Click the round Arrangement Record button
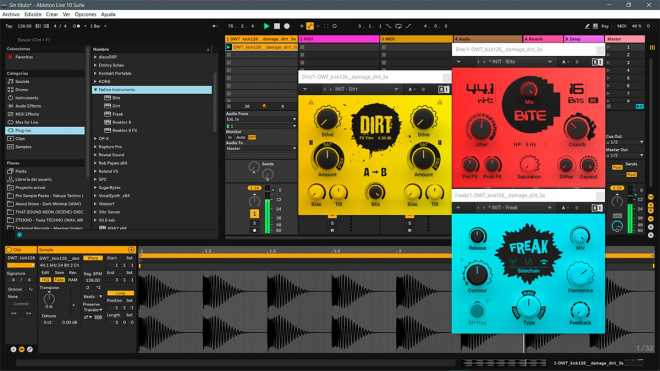The height and width of the screenshot is (371, 660). (287, 26)
